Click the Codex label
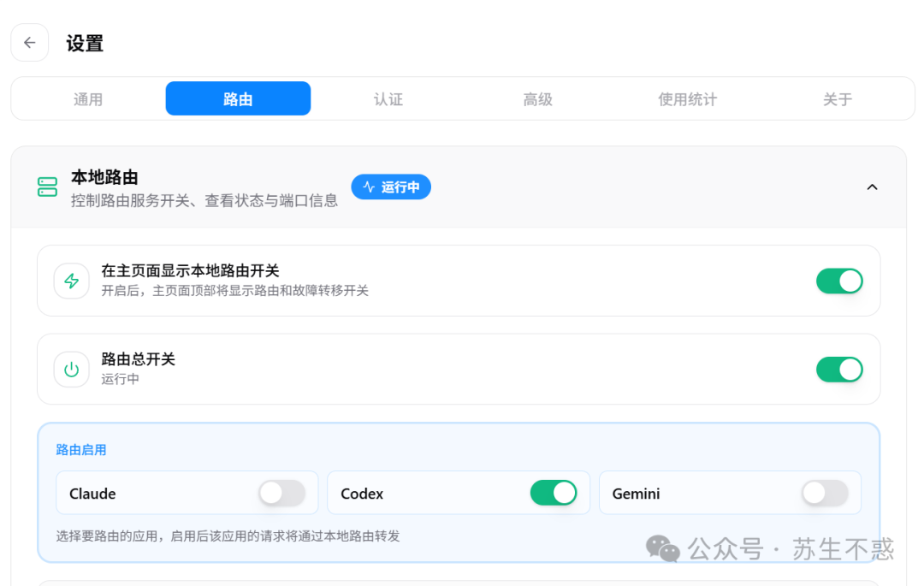924x586 pixels. [362, 494]
